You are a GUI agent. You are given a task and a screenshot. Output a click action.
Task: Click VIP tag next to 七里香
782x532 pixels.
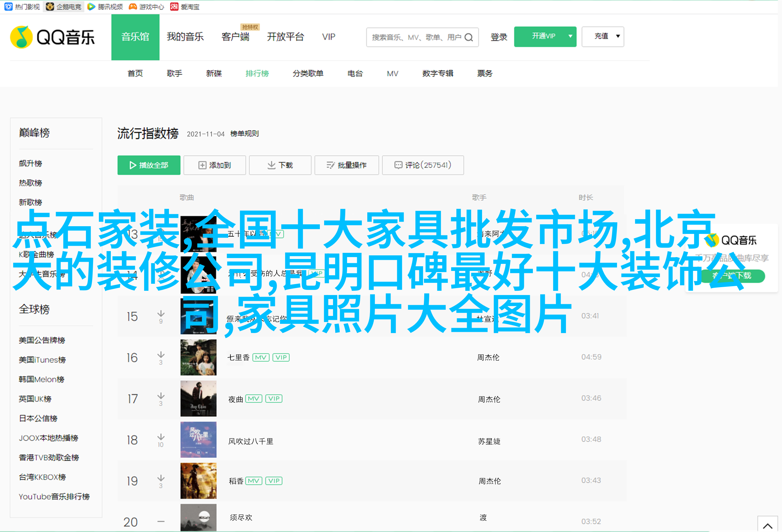click(x=281, y=357)
